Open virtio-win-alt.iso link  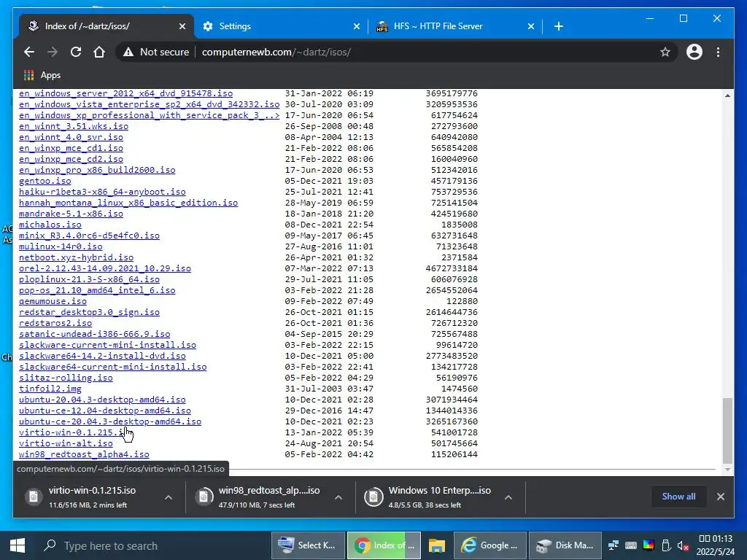point(66,444)
